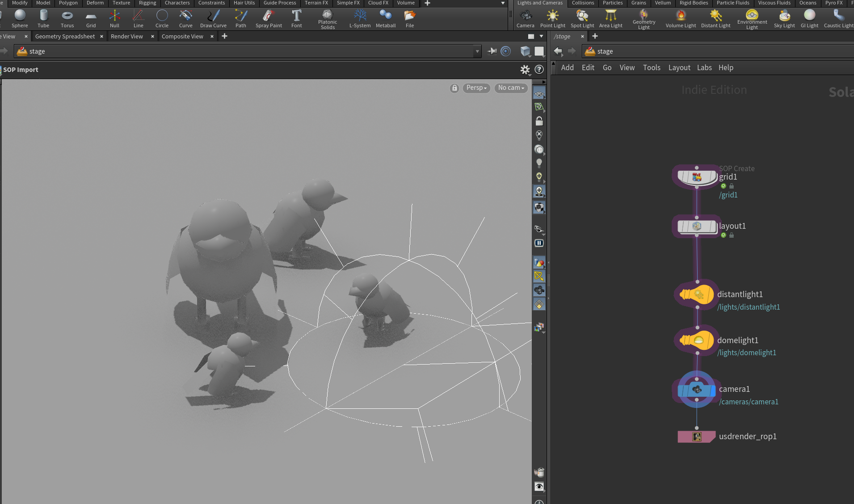Open the blue cube menu in the viewer pane
This screenshot has height=504, width=854.
tap(525, 51)
